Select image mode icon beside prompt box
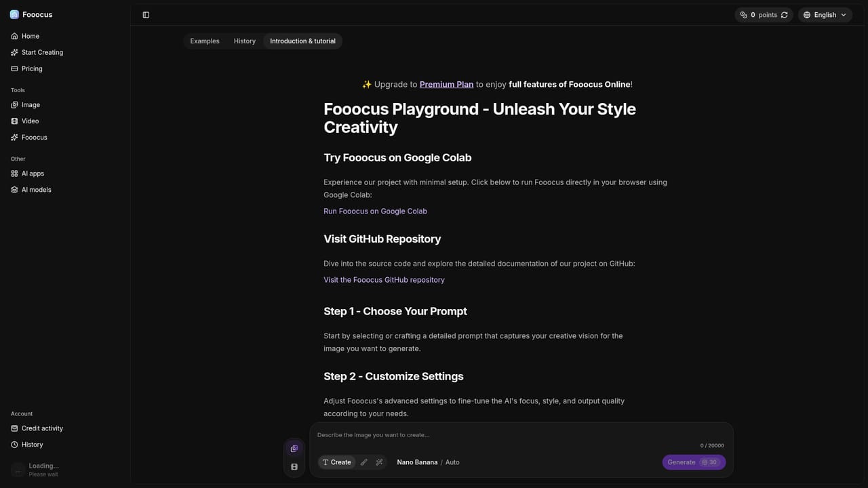 [294, 449]
